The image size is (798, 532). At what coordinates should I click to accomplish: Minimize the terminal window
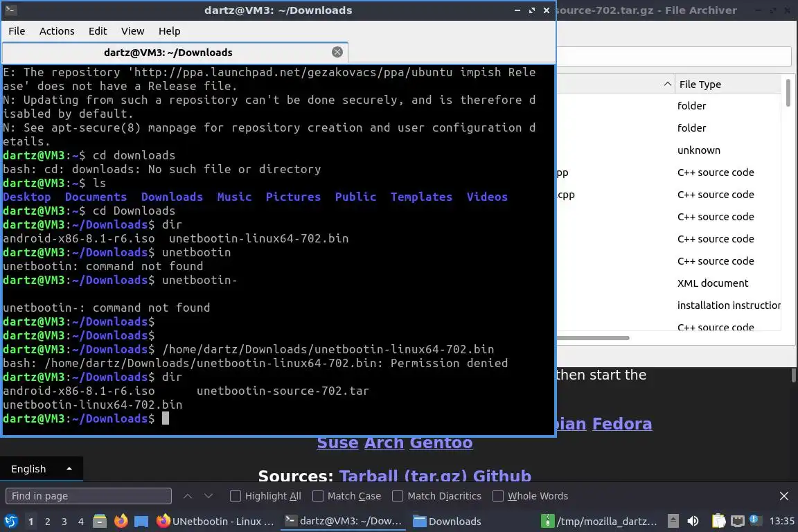click(517, 10)
